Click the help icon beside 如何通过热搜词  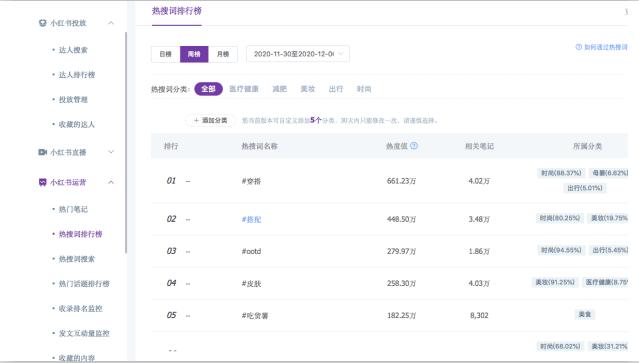click(x=579, y=47)
